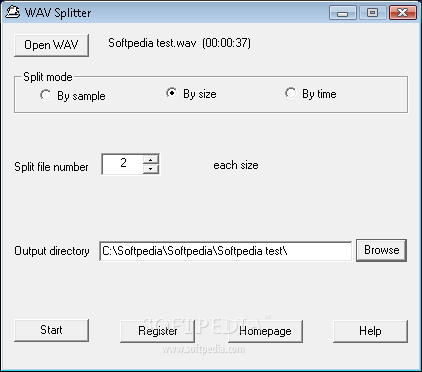The image size is (422, 372).
Task: Pick the By time split mode
Action: coord(311,94)
